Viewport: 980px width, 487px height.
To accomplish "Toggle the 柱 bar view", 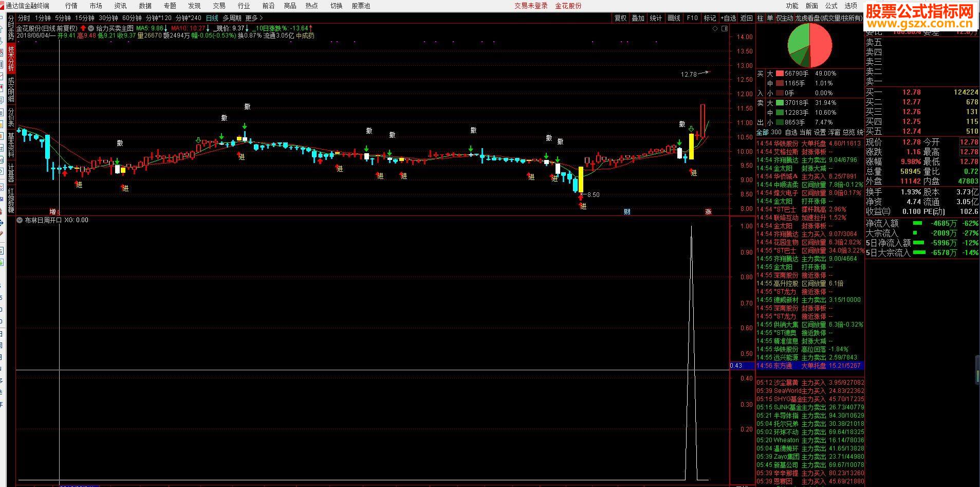I will 760,18.
